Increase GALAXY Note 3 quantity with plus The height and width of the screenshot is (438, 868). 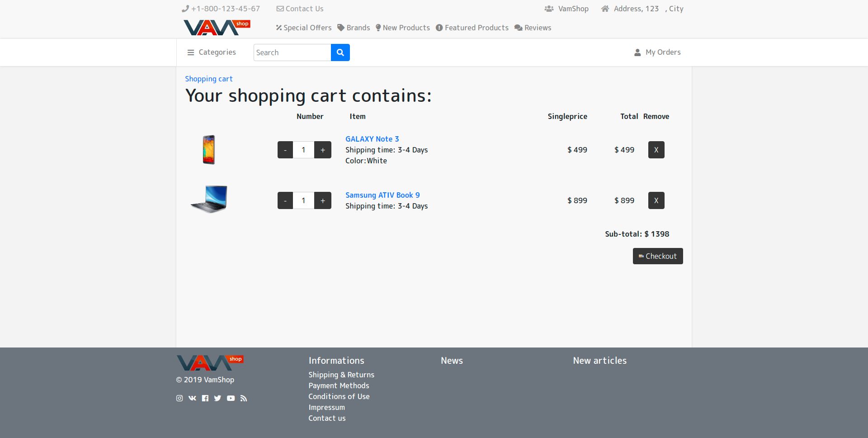click(323, 150)
